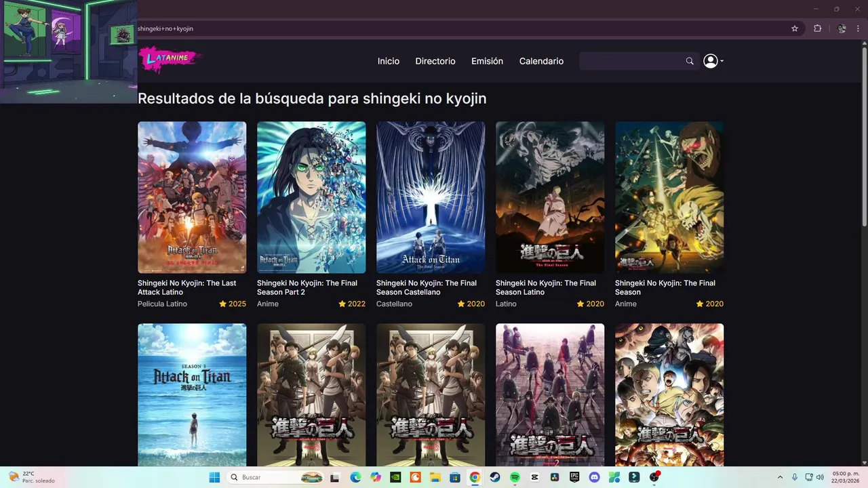Open the taskbar clock and date

point(846,477)
